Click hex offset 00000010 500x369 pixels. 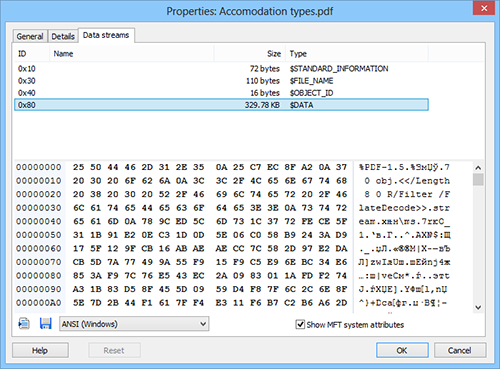coord(39,181)
